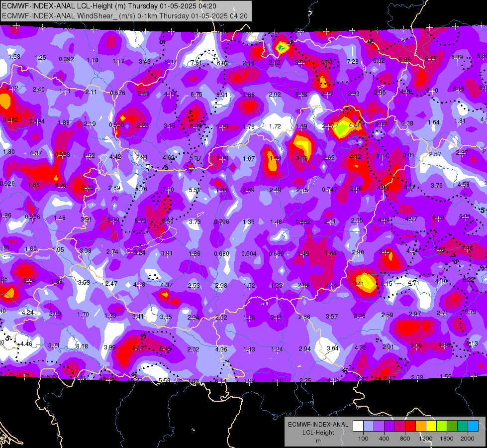Click the 0.796 wind shear value
This screenshot has width=487, height=448.
[221, 222]
